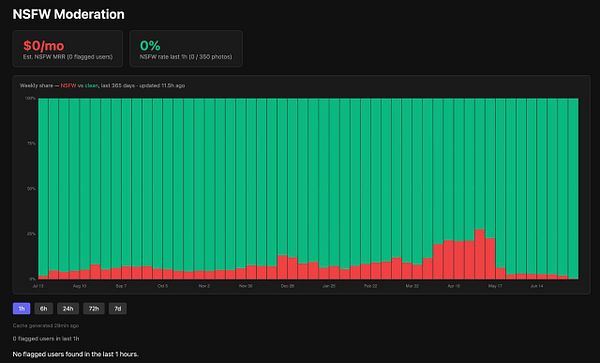Click the 'Nov 2' x-axis label
This screenshot has height=363, width=600.
(x=204, y=286)
